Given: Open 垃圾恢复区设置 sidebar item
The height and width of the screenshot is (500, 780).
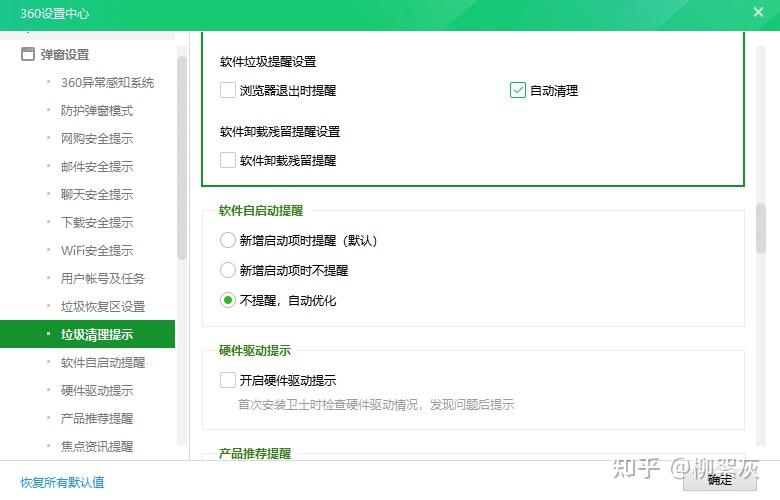Looking at the screenshot, I should click(102, 306).
